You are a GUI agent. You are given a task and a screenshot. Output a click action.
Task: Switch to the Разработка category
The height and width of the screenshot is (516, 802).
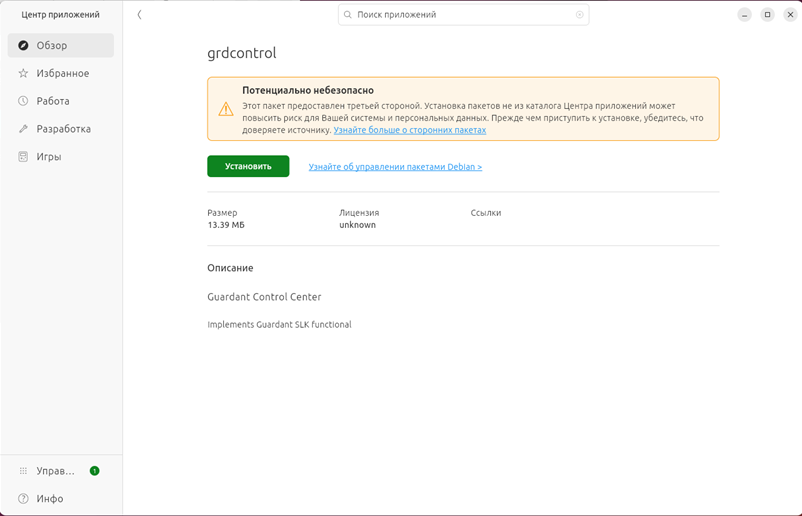[61, 129]
